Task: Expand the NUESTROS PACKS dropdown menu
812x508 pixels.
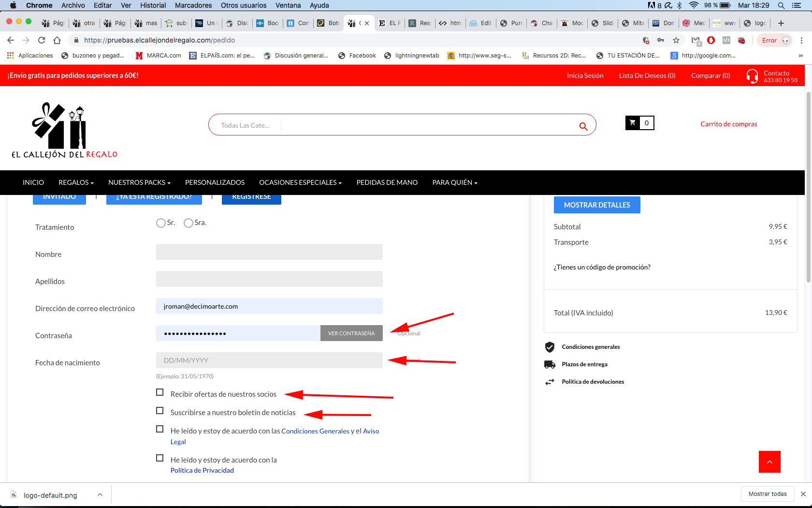Action: tap(139, 182)
